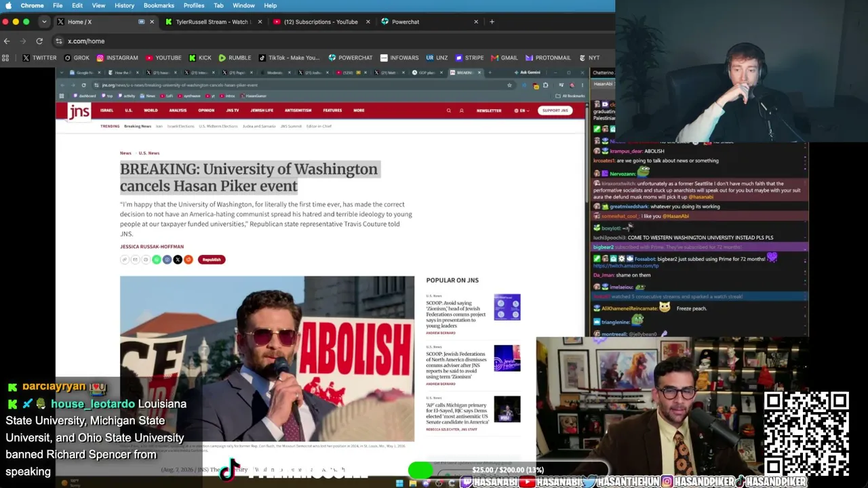Expand the EN language dropdown
This screenshot has height=488, width=868.
click(521, 110)
